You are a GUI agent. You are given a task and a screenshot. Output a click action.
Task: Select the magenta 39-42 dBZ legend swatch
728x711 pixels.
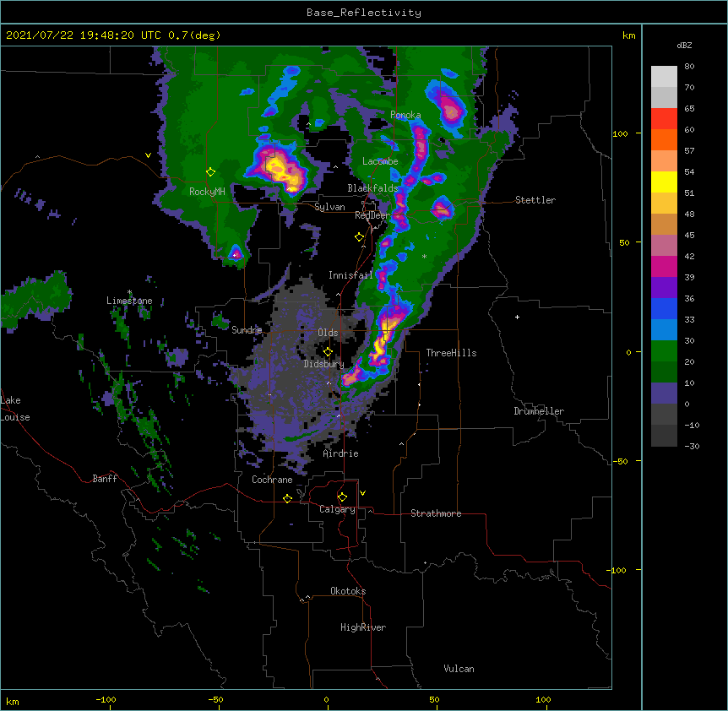coord(664,266)
